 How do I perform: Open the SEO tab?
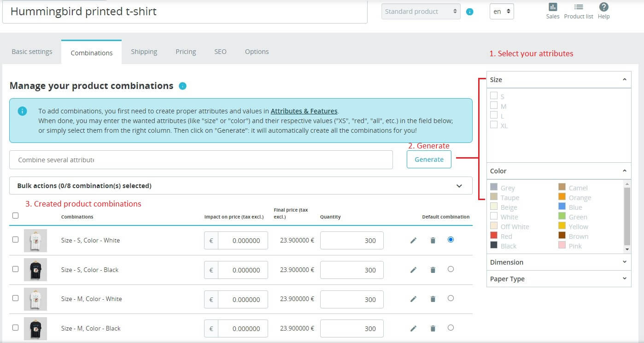point(220,52)
